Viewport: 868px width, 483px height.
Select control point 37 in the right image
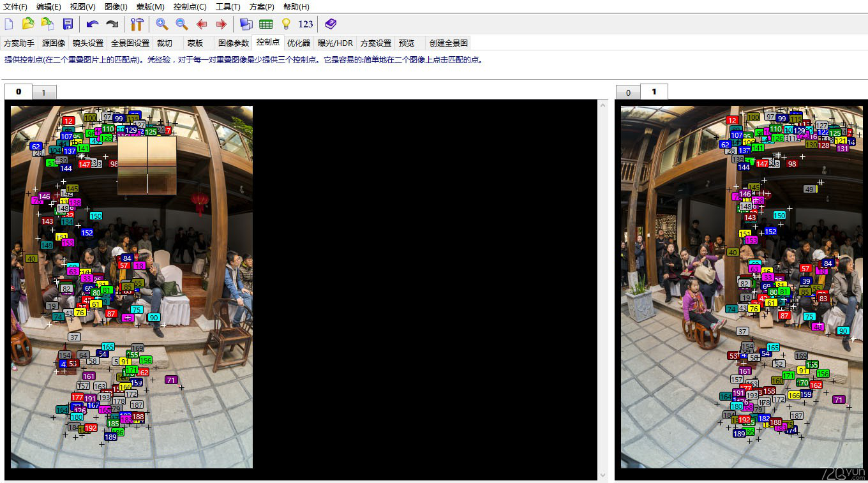[742, 331]
